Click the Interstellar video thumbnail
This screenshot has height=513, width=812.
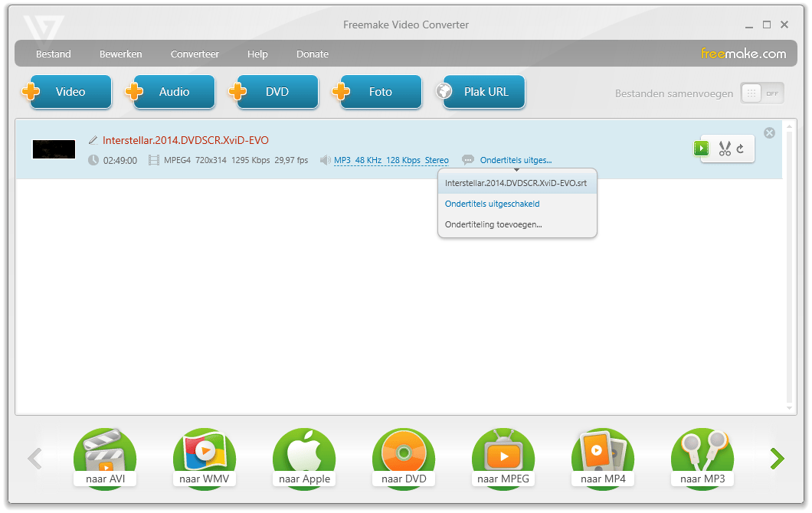[x=54, y=149]
